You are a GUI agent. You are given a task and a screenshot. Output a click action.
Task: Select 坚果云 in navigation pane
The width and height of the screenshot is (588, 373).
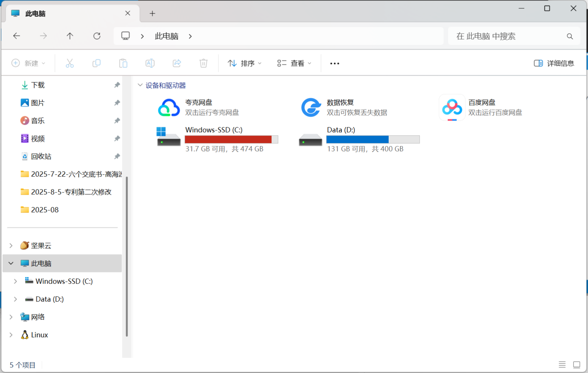click(41, 246)
